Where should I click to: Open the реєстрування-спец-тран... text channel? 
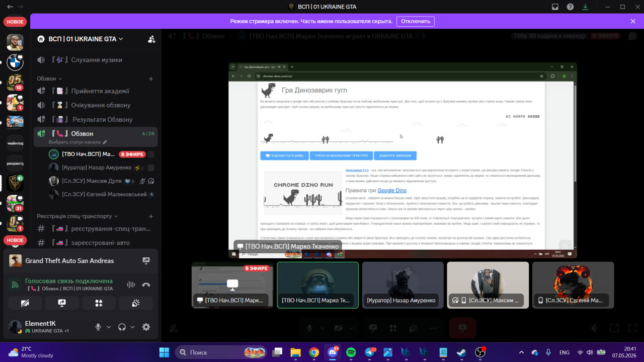coord(96,229)
